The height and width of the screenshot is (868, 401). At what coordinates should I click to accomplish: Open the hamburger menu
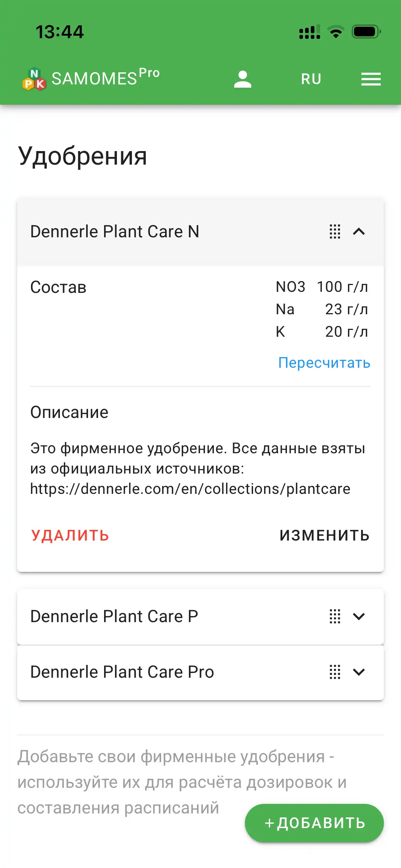tap(371, 79)
